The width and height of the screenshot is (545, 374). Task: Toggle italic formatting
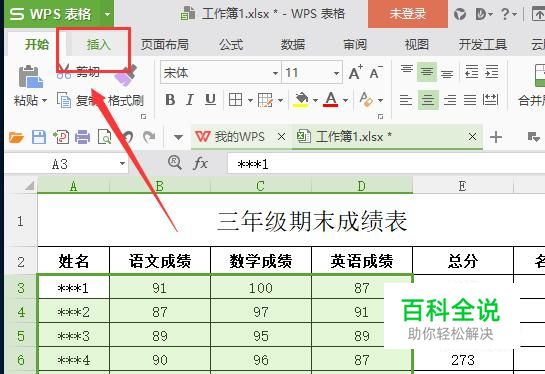pyautogui.click(x=190, y=100)
